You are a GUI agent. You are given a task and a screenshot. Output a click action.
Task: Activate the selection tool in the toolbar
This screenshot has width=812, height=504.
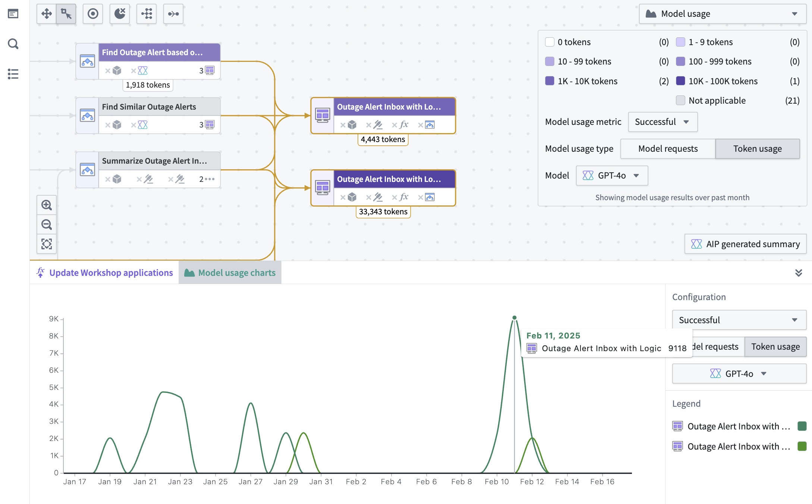pos(66,13)
